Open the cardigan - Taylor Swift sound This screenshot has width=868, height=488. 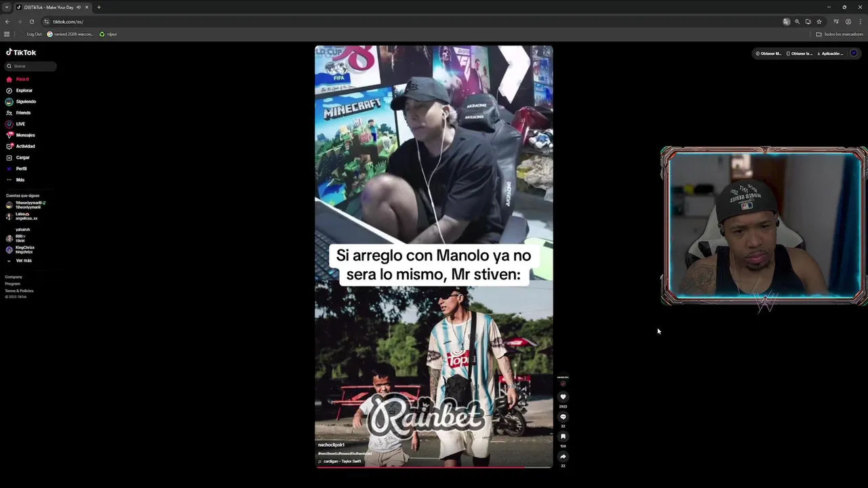tap(340, 461)
